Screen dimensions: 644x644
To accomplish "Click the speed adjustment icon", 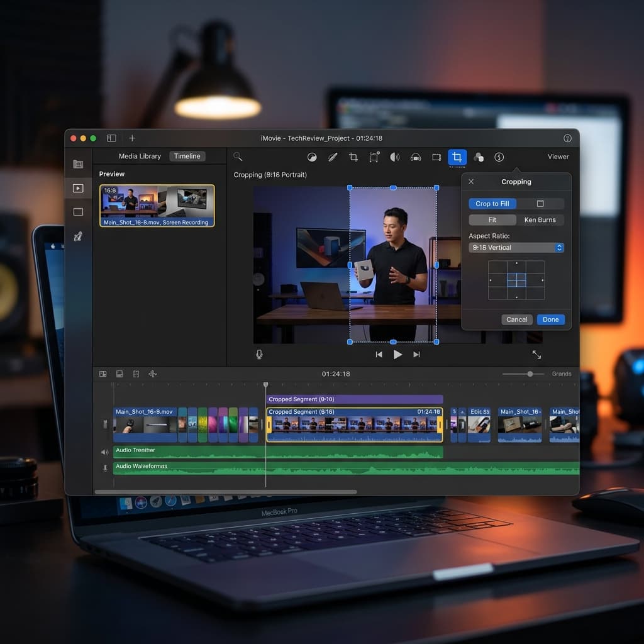I will point(499,157).
